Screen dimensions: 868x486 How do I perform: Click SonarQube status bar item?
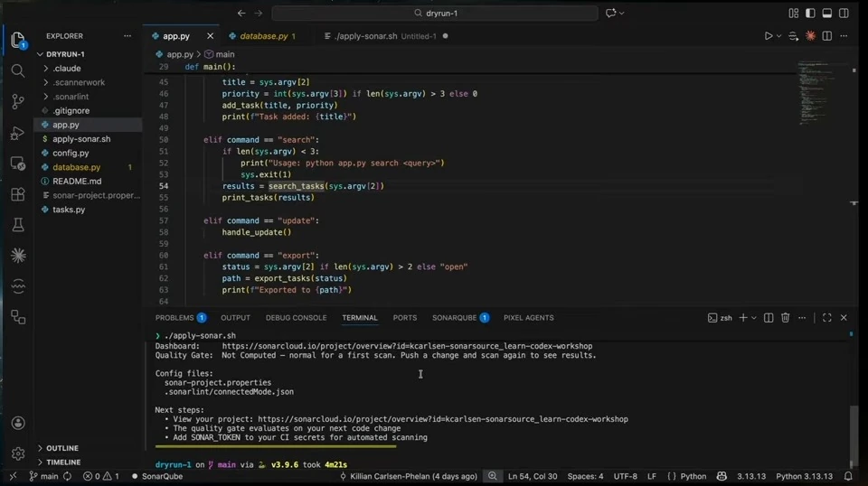tap(156, 476)
